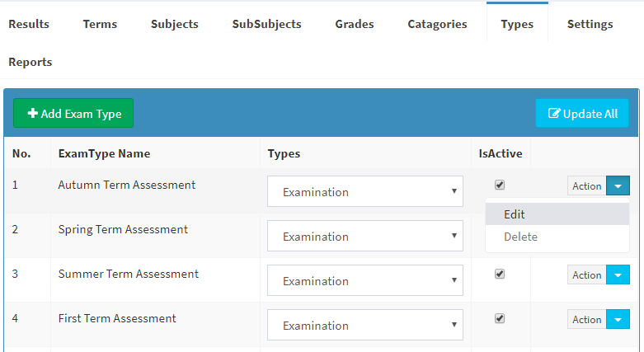Expand the Types dropdown for Autumn Term Assessment

click(365, 191)
